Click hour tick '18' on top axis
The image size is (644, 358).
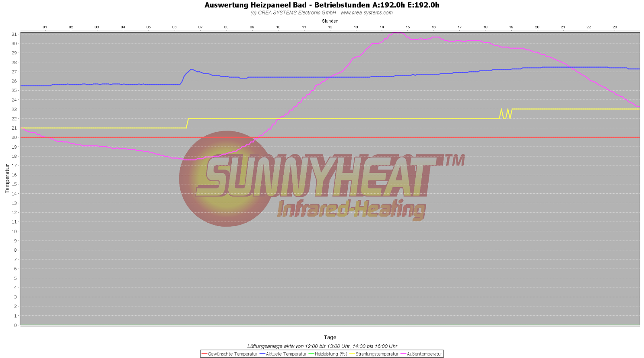click(x=485, y=27)
